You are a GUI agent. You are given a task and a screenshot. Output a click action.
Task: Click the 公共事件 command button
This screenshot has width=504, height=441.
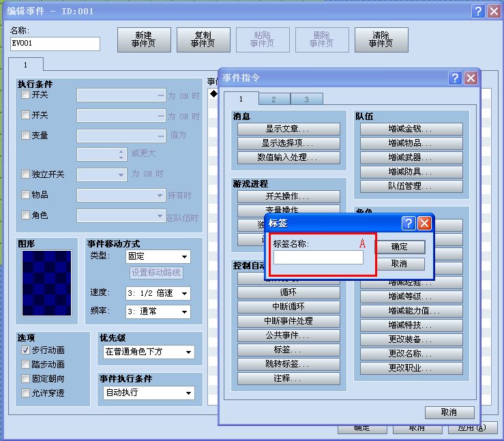(x=288, y=335)
